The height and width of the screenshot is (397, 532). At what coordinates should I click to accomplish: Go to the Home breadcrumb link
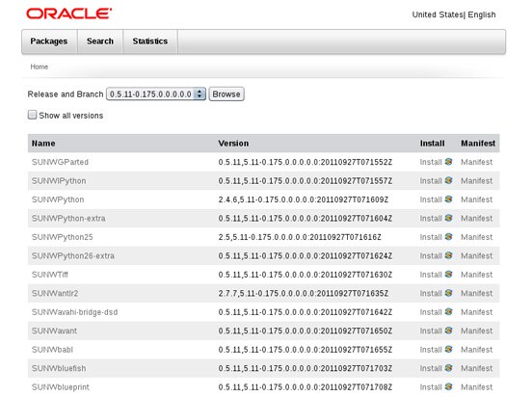(39, 66)
